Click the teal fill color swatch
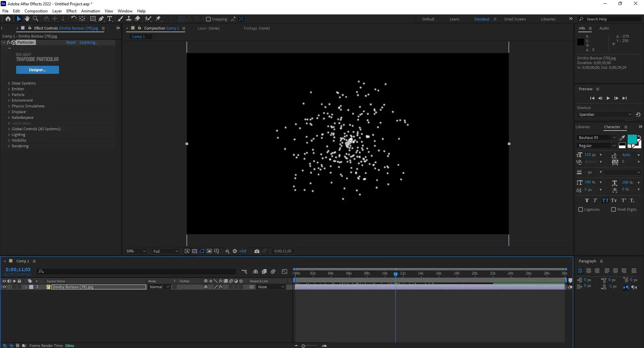The image size is (644, 348). [x=632, y=139]
